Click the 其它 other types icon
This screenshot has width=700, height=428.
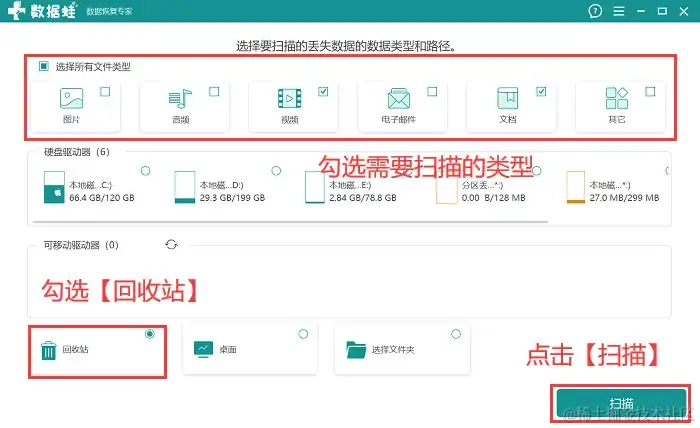[x=617, y=98]
